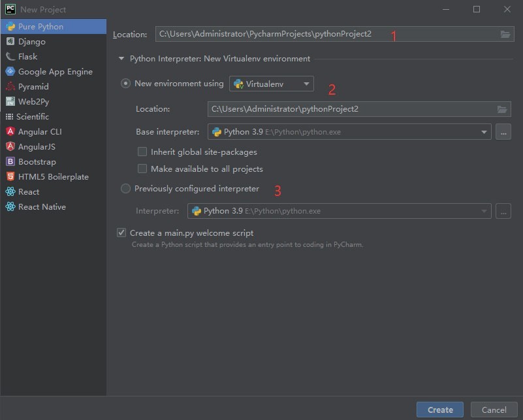Minimize the New Project window
This screenshot has width=523, height=420.
[x=446, y=9]
